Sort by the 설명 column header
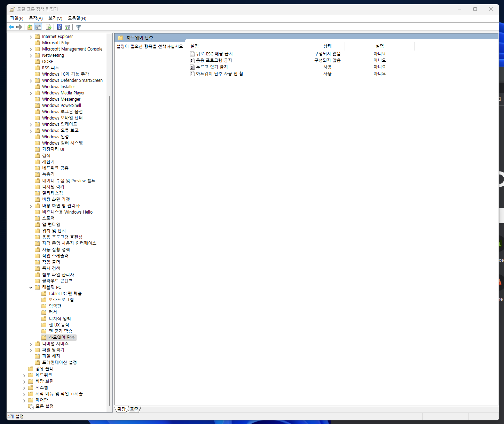The image size is (504, 424). [x=380, y=46]
